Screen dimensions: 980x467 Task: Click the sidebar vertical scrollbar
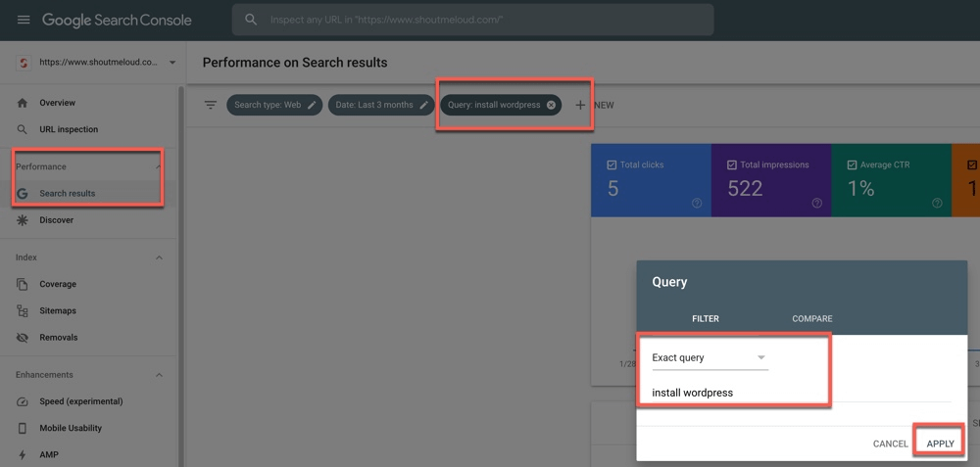[x=181, y=276]
